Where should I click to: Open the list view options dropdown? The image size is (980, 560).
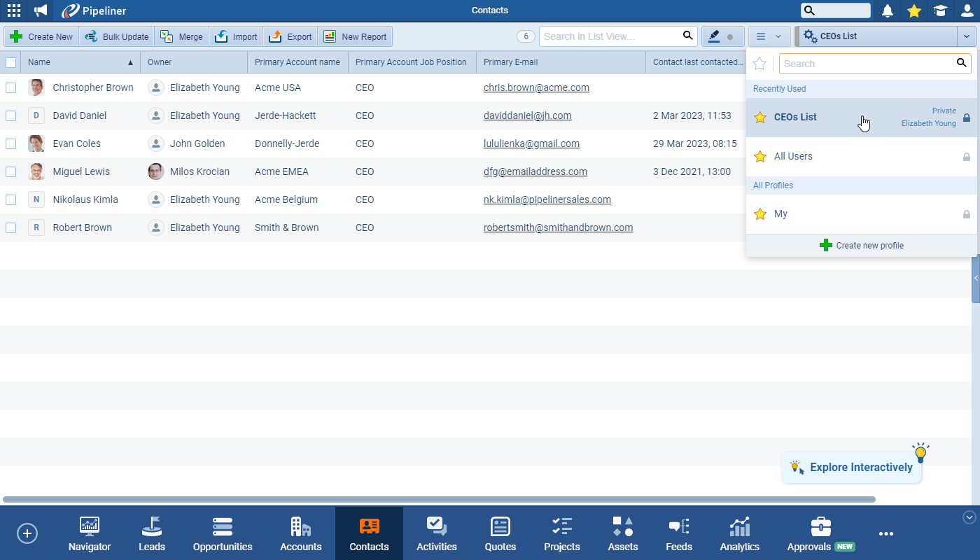coord(769,36)
